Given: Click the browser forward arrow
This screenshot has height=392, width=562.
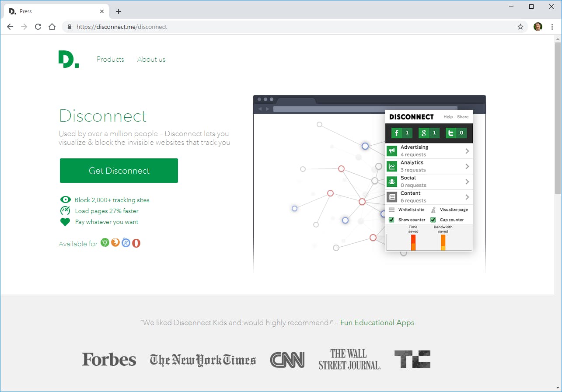Looking at the screenshot, I should pyautogui.click(x=24, y=27).
